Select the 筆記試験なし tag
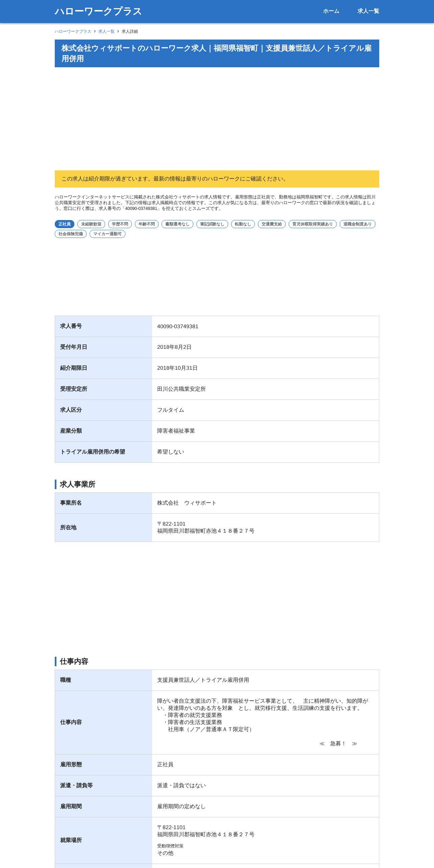434x868 pixels. tap(212, 224)
